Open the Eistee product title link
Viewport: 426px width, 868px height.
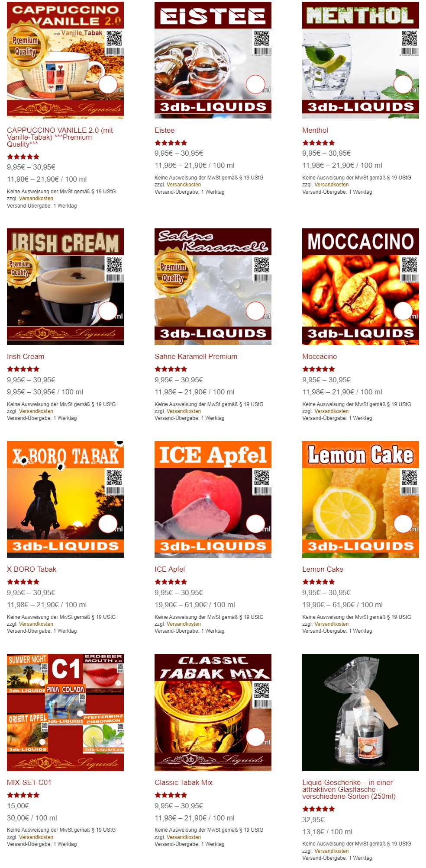[x=165, y=130]
